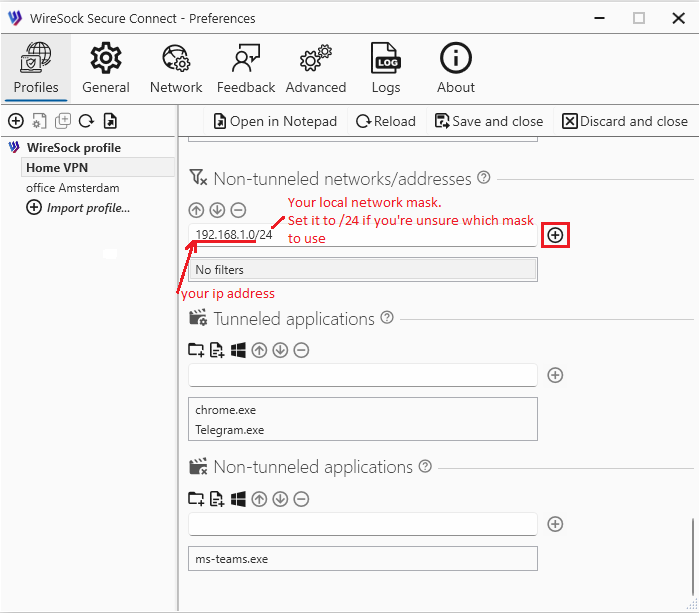Viewport: 699px width, 613px height.
Task: Go to the Feedback tab
Action: pyautogui.click(x=246, y=68)
